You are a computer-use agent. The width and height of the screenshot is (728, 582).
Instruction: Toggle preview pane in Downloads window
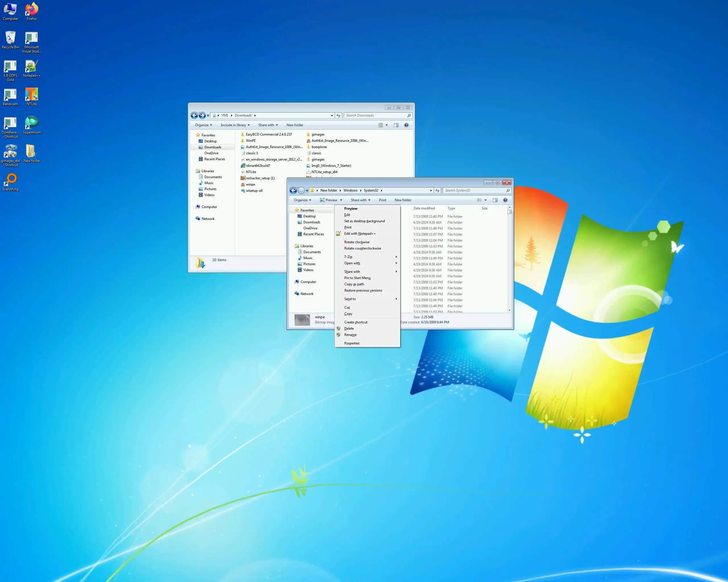click(396, 125)
